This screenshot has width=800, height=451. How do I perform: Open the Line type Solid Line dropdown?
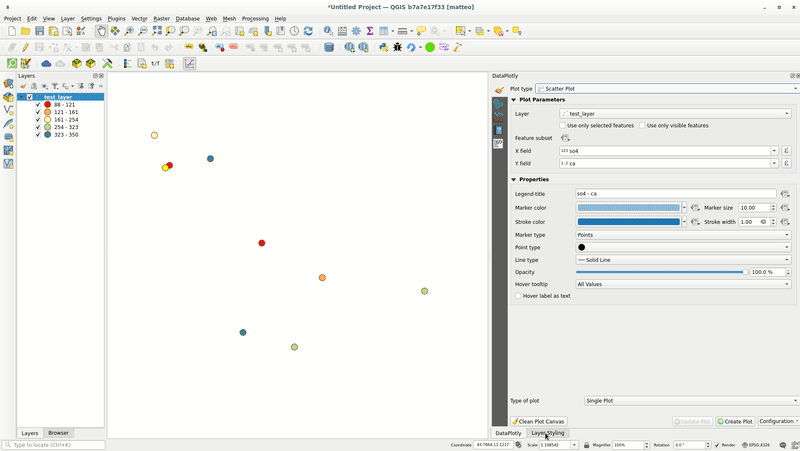click(683, 260)
